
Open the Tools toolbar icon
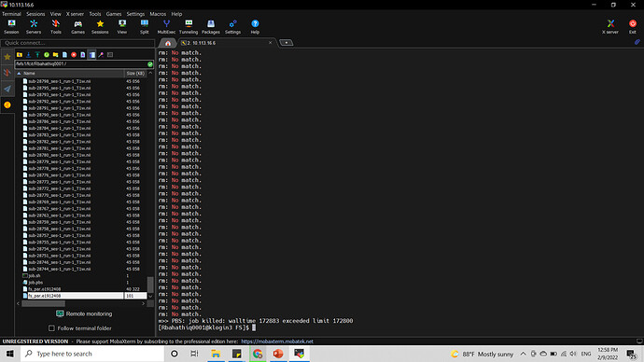click(56, 27)
